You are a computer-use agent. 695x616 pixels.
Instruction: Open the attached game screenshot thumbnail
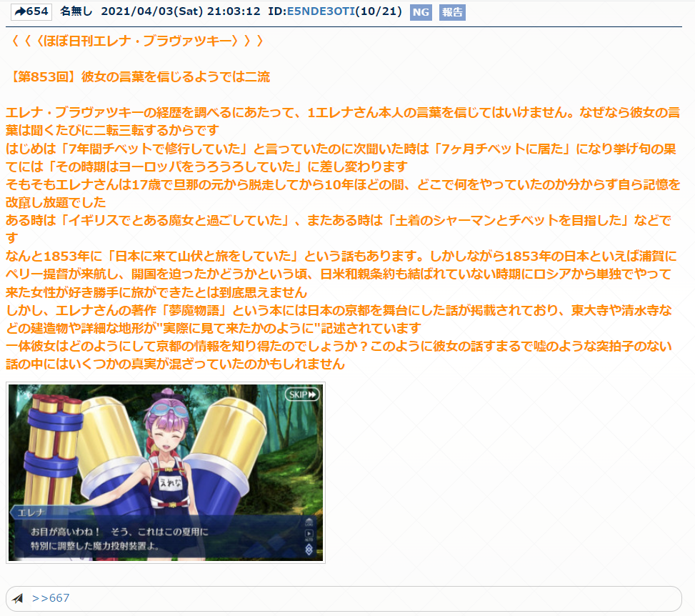165,473
